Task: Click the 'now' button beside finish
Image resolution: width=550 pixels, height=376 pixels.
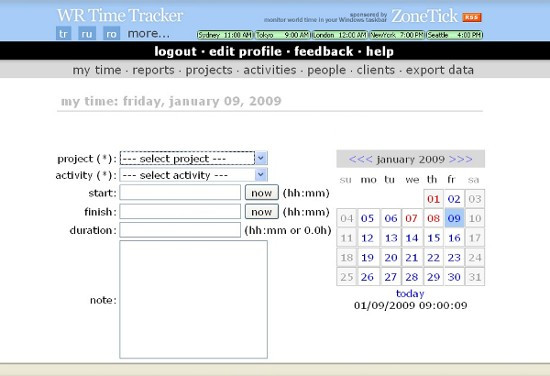Action: pyautogui.click(x=262, y=212)
